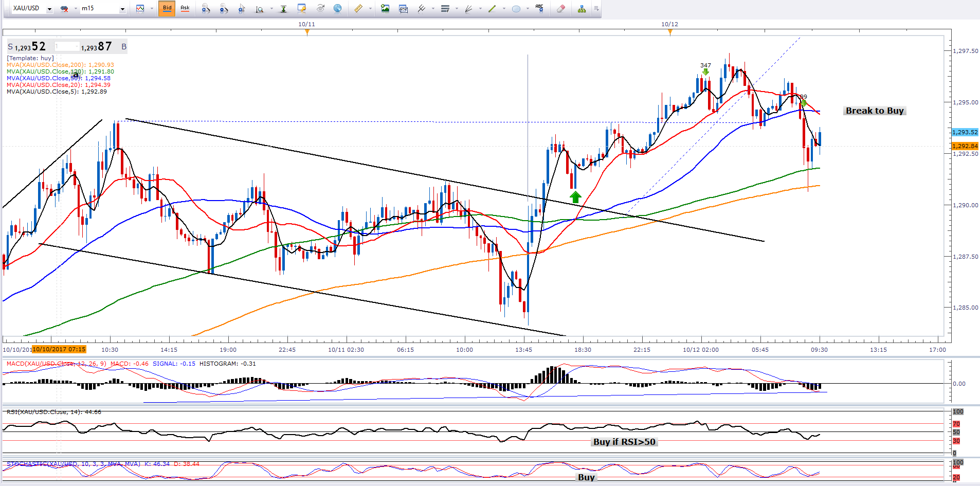Screen dimensions: 980x486
Task: Open the XAU/USD symbol dropdown
Action: click(49, 9)
